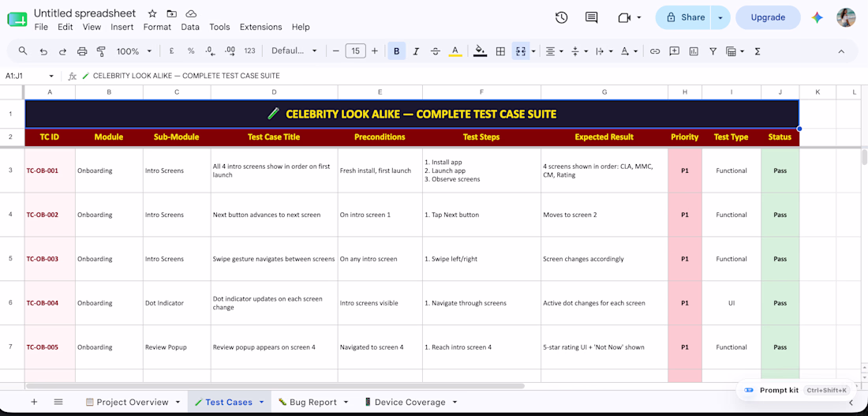868x416 pixels.
Task: Open vertical align dropdown
Action: (578, 51)
